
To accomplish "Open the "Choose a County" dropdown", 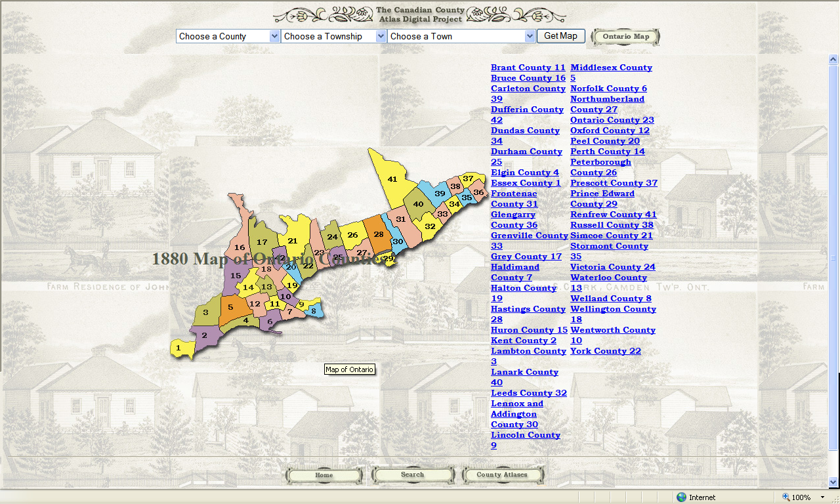I will (x=227, y=36).
